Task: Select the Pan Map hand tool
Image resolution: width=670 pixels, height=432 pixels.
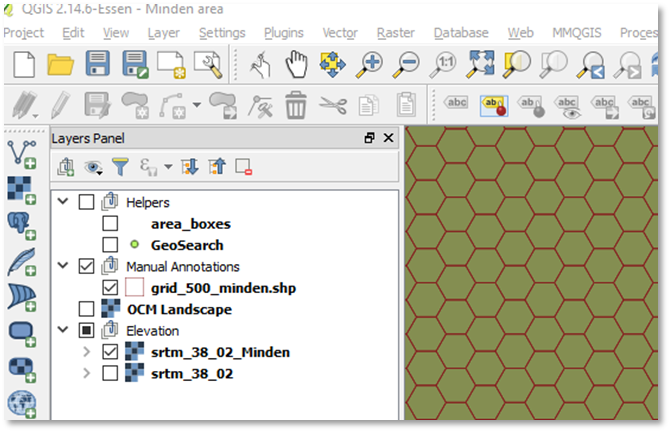Action: point(296,65)
